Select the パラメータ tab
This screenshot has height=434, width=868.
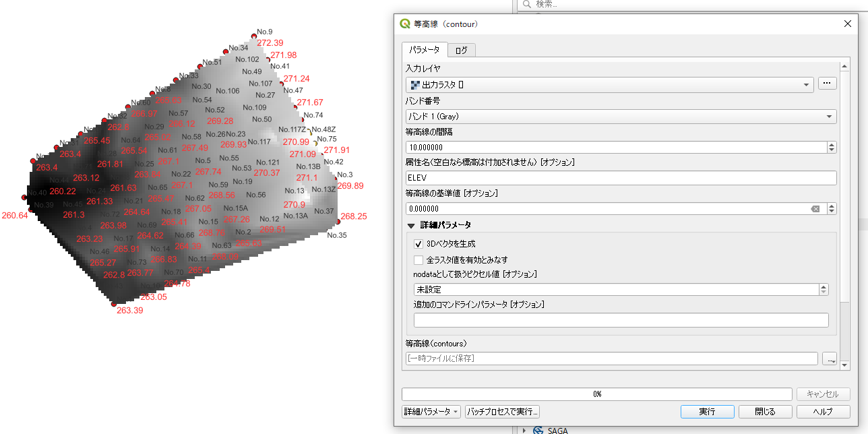coord(424,50)
